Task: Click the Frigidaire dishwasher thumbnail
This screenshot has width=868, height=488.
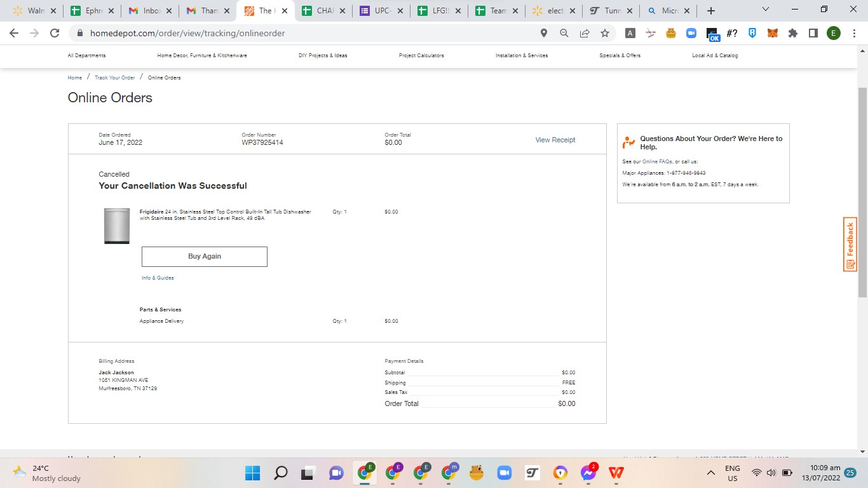Action: [x=117, y=226]
